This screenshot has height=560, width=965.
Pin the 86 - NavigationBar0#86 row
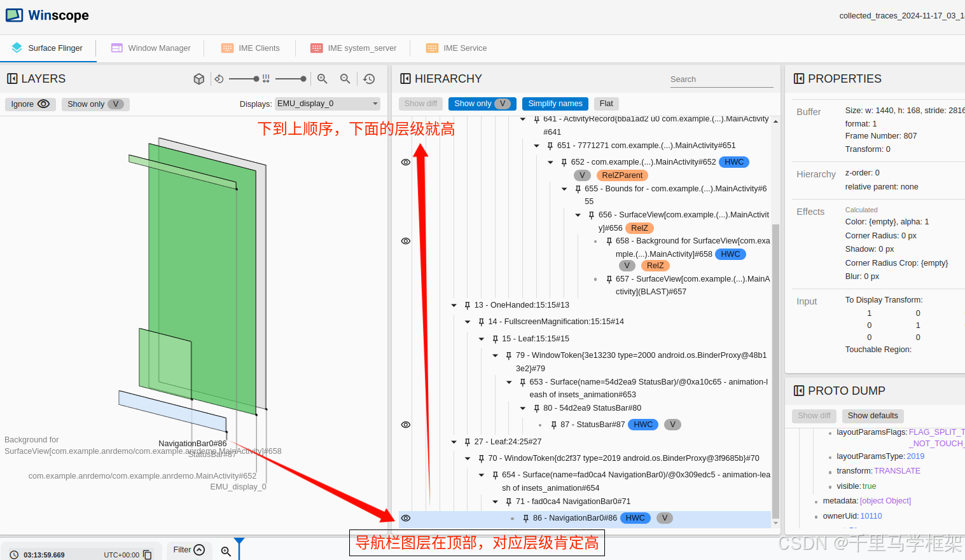click(x=526, y=518)
